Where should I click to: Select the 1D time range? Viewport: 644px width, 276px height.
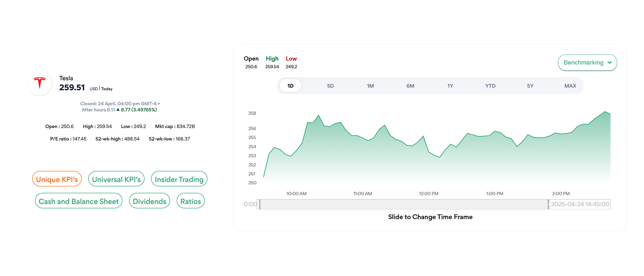point(290,86)
